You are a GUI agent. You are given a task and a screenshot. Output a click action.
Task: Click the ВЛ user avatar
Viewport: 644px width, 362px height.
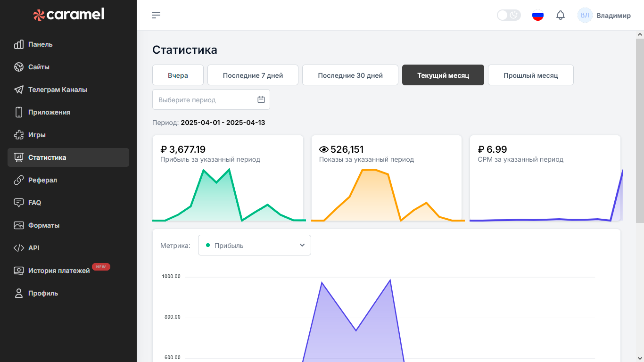[x=585, y=15]
